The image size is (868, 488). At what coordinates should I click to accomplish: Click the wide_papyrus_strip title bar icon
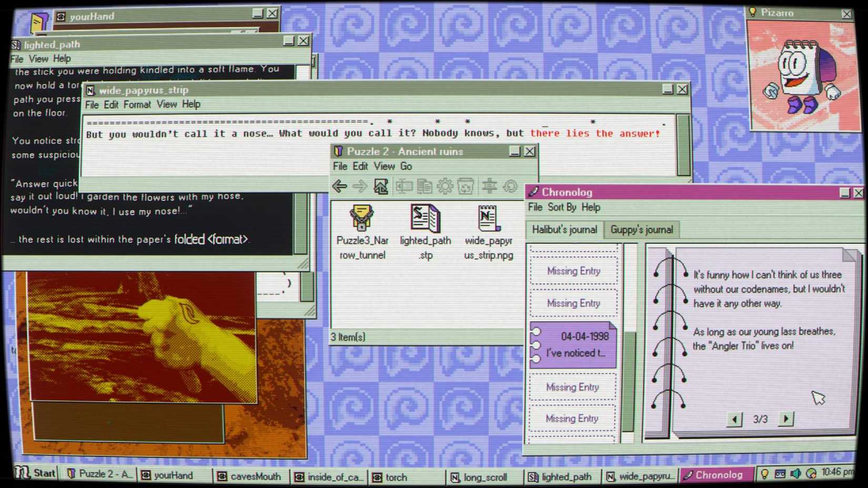point(90,90)
